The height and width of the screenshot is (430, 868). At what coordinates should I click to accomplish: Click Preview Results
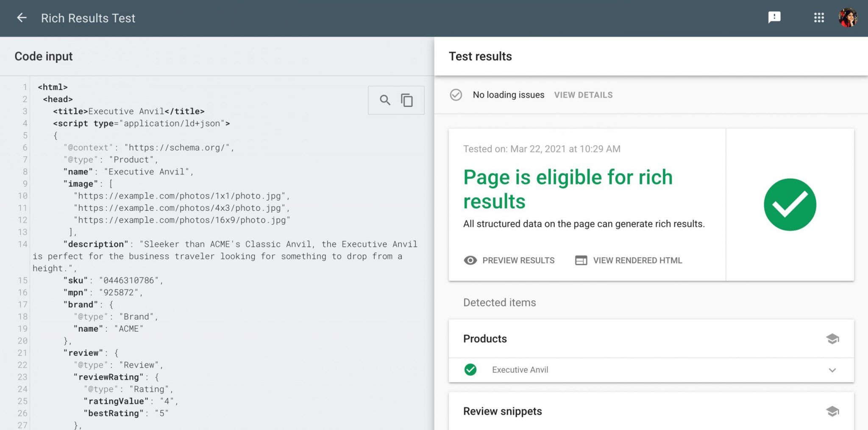coord(518,260)
